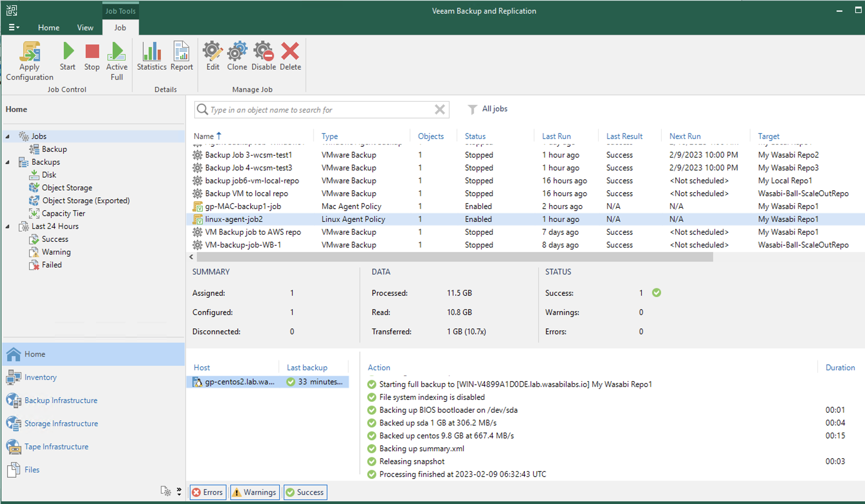Sort jobs by Target column
This screenshot has height=504, width=865.
coord(769,136)
